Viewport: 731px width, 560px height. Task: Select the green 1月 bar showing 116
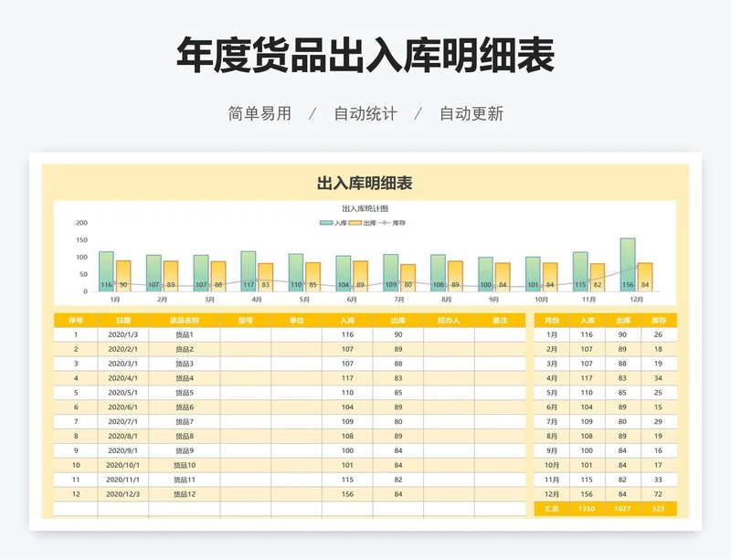(106, 271)
